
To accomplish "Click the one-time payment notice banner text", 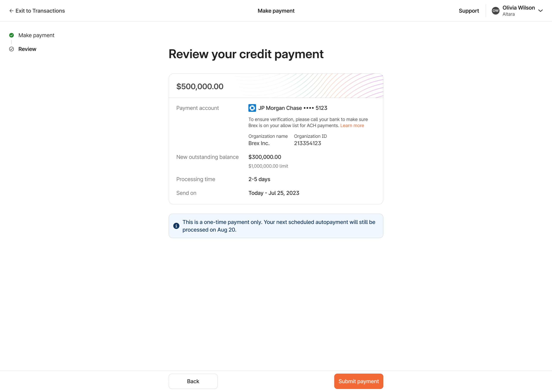I will [279, 226].
